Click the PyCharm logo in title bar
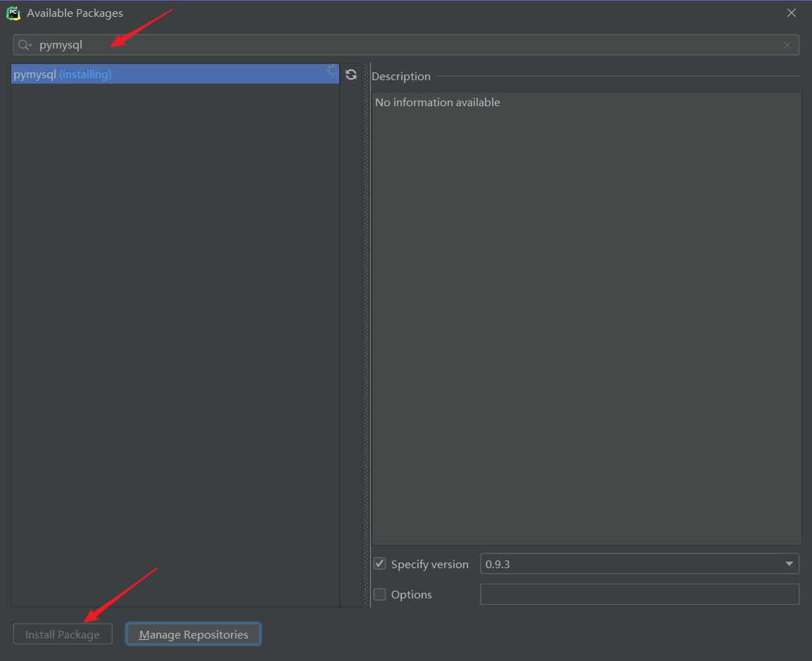Image resolution: width=812 pixels, height=661 pixels. [13, 13]
